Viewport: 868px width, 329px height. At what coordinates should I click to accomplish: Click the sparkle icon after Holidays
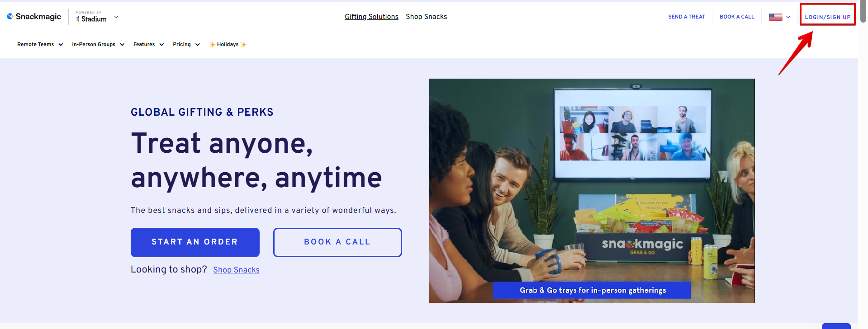pyautogui.click(x=243, y=45)
